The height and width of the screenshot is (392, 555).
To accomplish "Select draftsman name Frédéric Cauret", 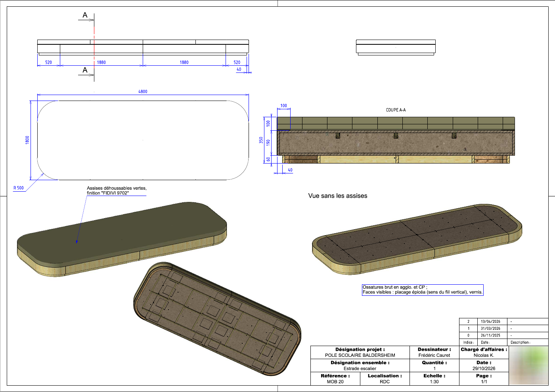I will [x=434, y=355].
